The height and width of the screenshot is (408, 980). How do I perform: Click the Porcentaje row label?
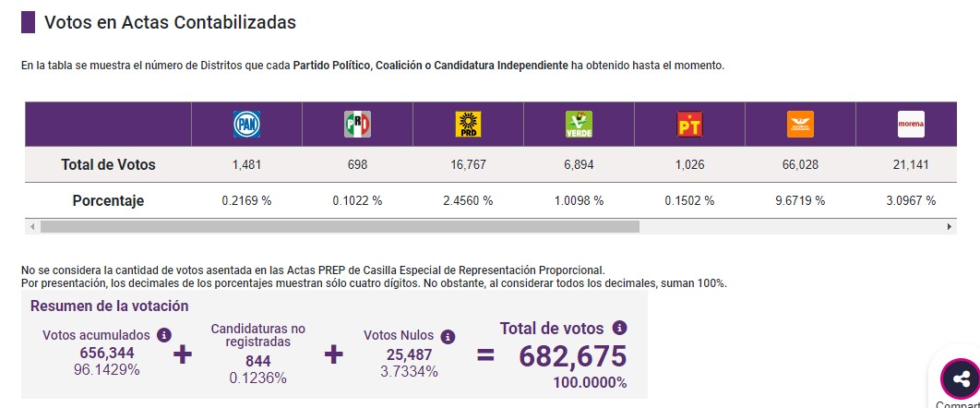[x=108, y=200]
